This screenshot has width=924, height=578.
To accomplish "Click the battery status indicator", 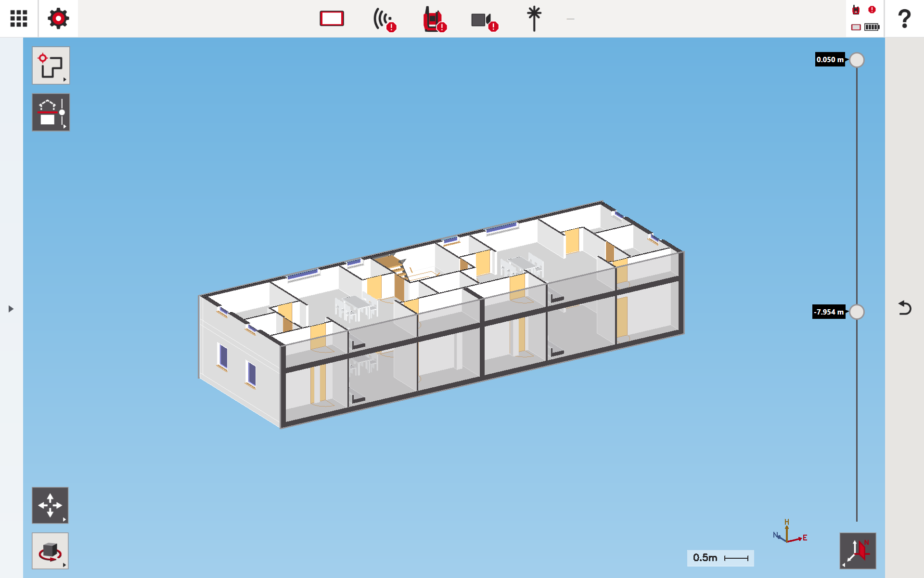I will click(x=872, y=27).
